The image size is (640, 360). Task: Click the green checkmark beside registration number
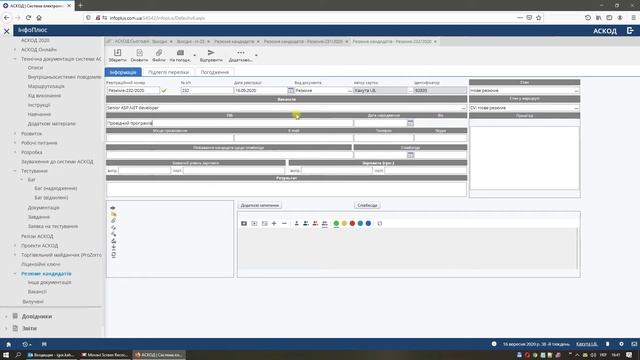tap(164, 90)
